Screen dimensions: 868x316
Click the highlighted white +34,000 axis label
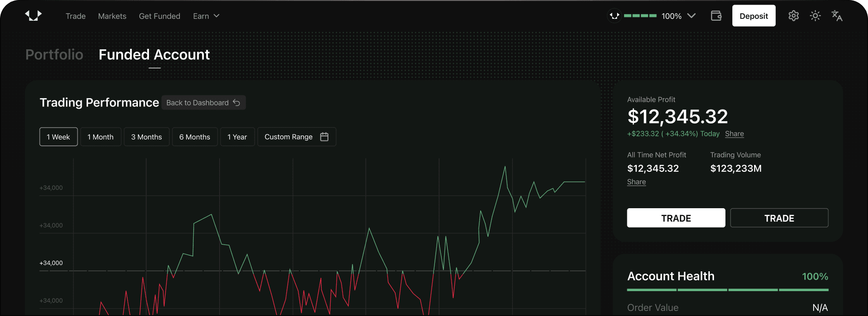click(51, 263)
